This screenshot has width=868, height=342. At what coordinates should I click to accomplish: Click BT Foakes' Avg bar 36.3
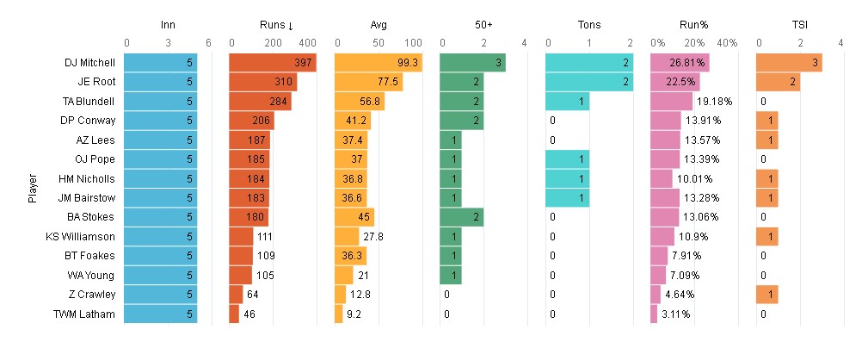pyautogui.click(x=351, y=256)
